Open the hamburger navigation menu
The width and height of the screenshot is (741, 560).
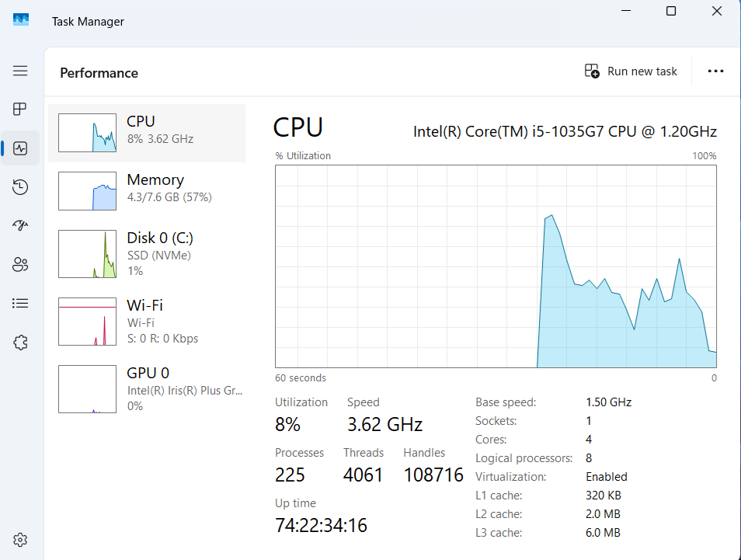[x=20, y=71]
